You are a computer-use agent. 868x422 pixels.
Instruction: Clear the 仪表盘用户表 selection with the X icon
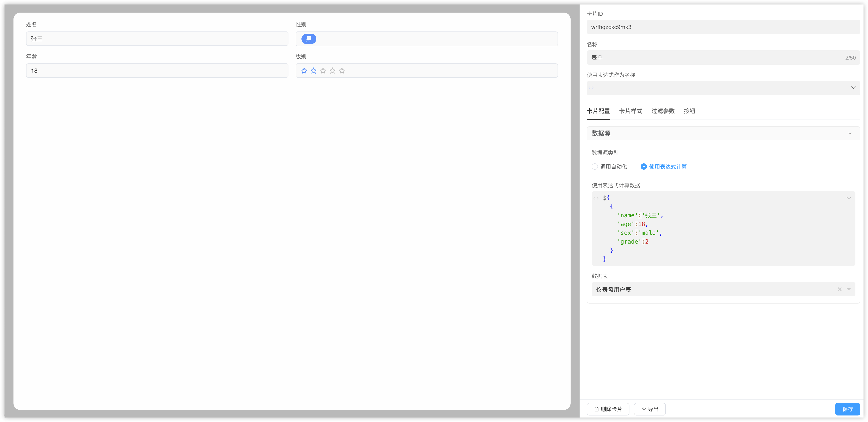839,289
